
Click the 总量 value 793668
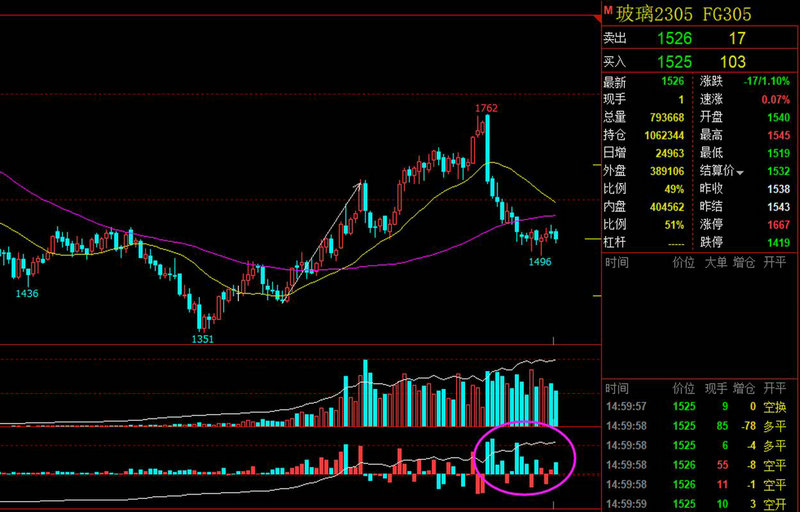coord(666,117)
